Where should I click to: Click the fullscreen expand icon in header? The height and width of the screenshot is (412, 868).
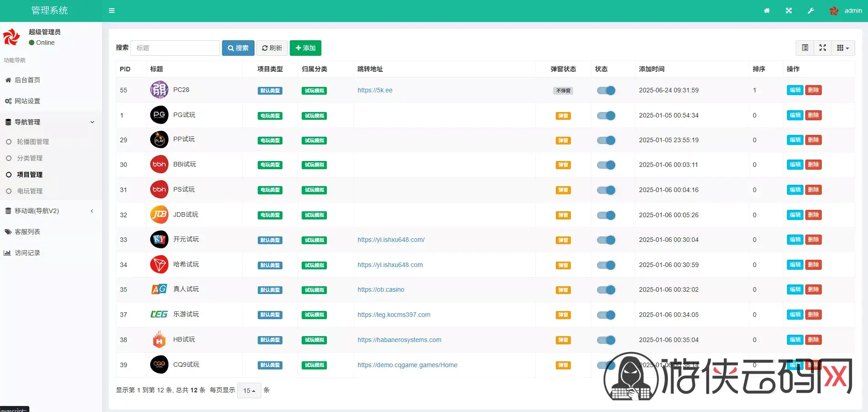pos(788,11)
